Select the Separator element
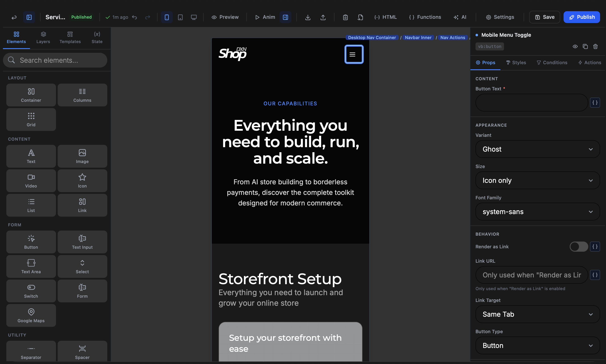The width and height of the screenshot is (606, 364). [31, 351]
